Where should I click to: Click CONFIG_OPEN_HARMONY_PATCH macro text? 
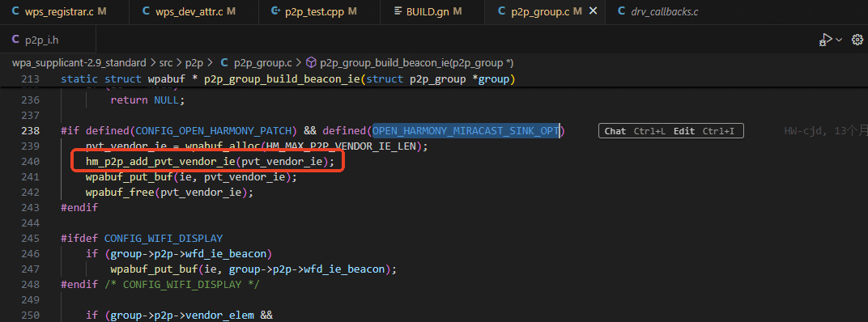213,130
